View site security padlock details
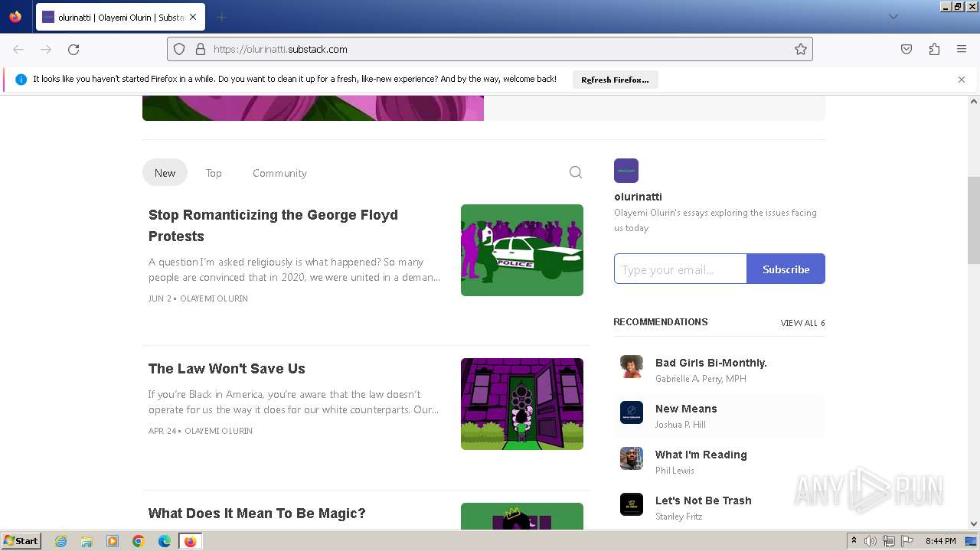 [201, 49]
